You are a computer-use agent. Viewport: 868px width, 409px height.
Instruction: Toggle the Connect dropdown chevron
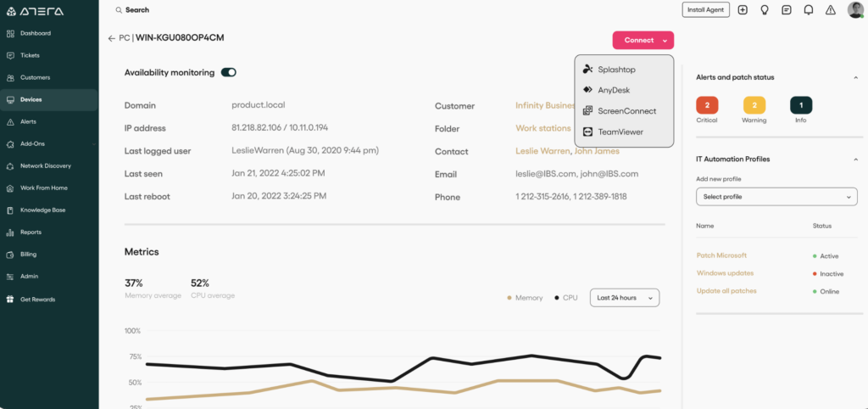(x=666, y=40)
